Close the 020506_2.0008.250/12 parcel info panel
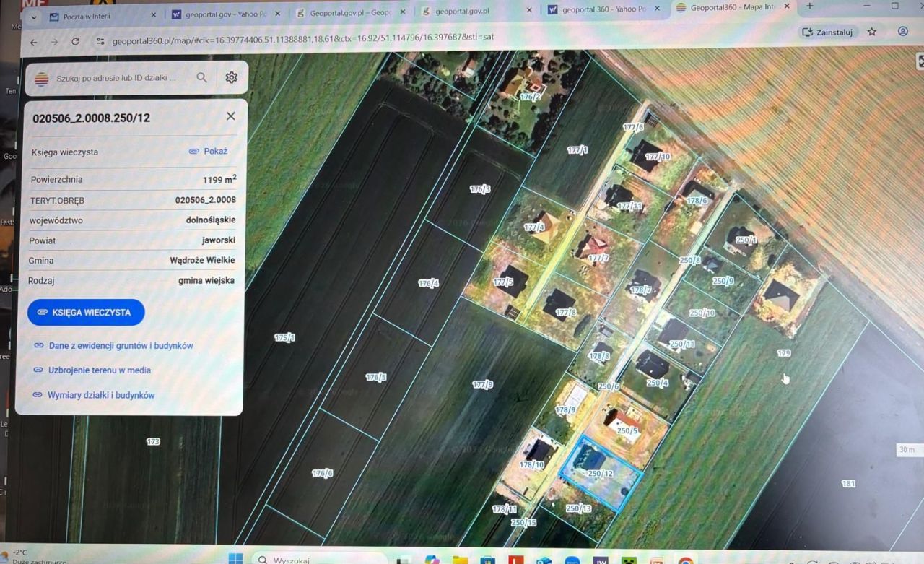This screenshot has height=564, width=924. coord(230,116)
